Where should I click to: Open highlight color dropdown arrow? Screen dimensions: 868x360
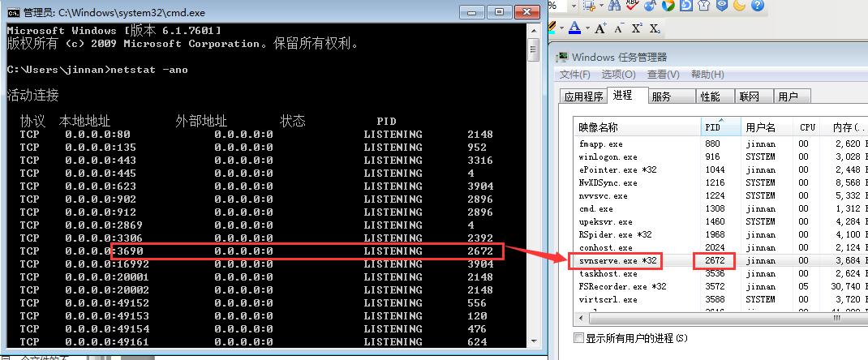(x=562, y=28)
